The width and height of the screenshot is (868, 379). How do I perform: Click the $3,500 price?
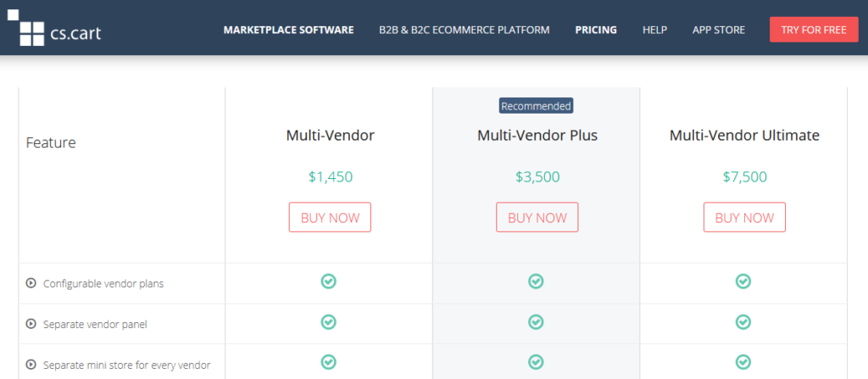pos(537,177)
